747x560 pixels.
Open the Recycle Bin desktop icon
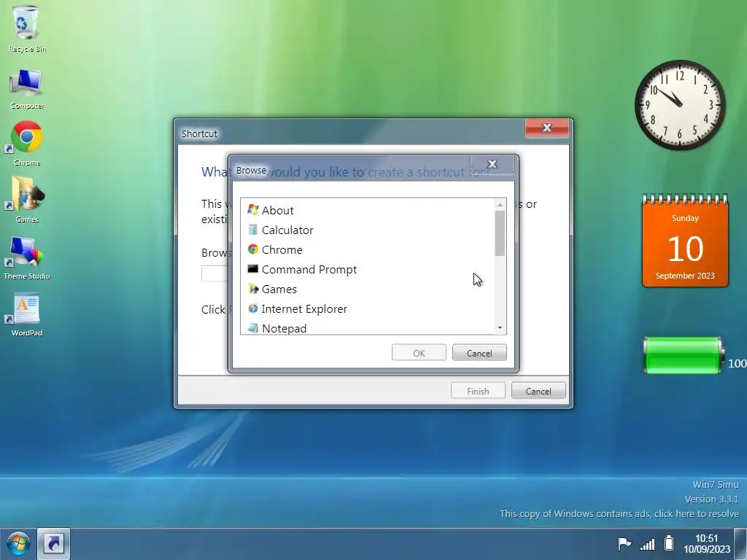click(x=27, y=28)
